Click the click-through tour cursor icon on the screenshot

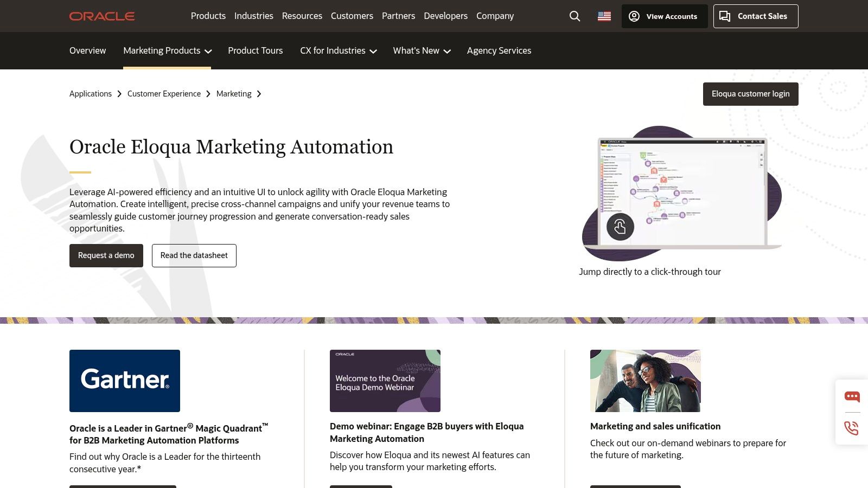[x=620, y=227]
